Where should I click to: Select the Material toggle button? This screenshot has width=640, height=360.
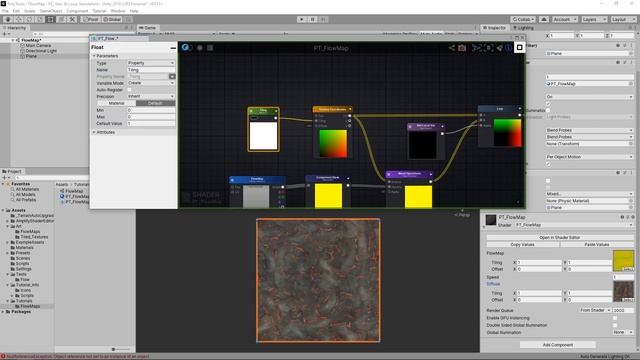(116, 103)
